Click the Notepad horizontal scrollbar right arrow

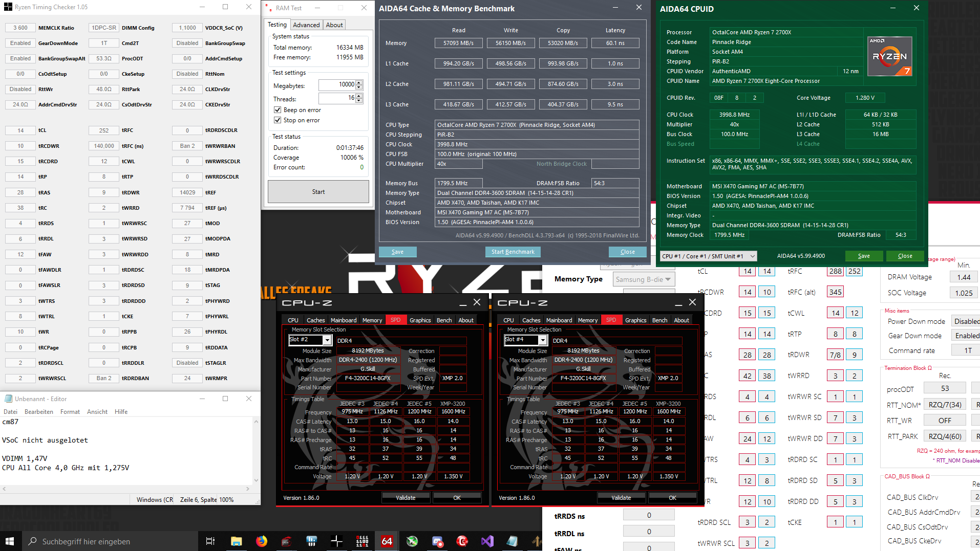tap(247, 489)
